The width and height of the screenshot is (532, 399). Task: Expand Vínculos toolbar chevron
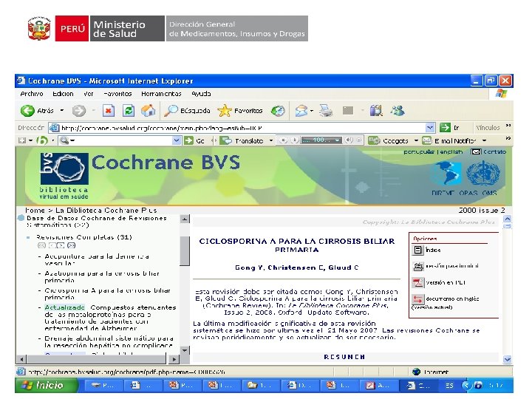point(508,126)
